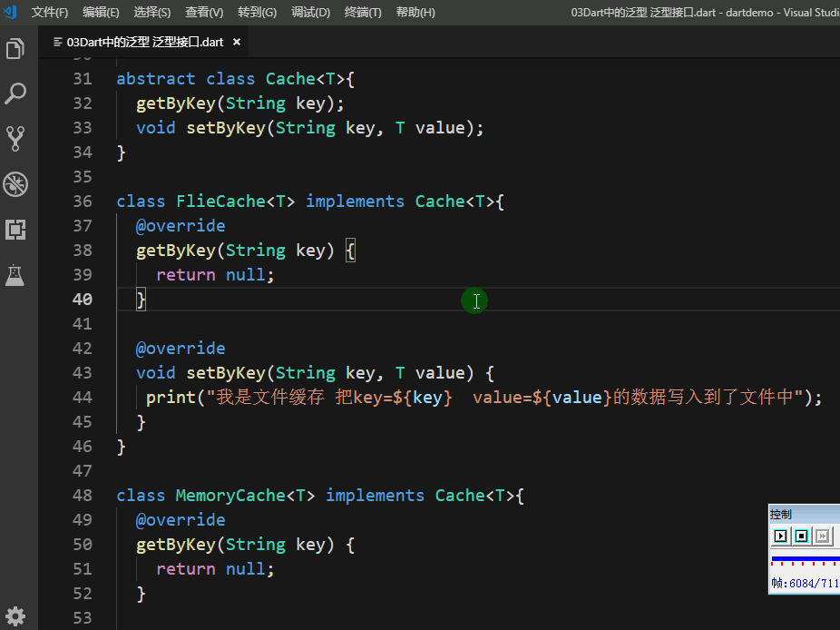
Task: Open the 转到(G) menu
Action: 257,12
